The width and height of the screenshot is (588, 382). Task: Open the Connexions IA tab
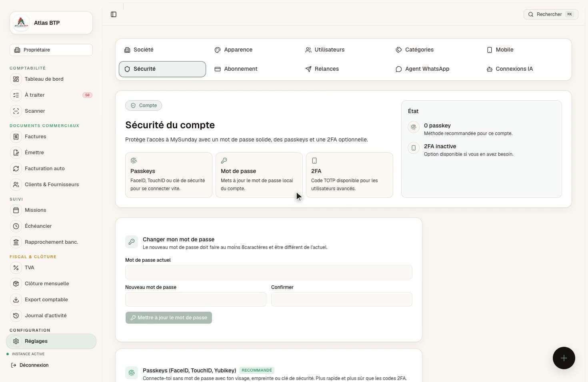524,69
